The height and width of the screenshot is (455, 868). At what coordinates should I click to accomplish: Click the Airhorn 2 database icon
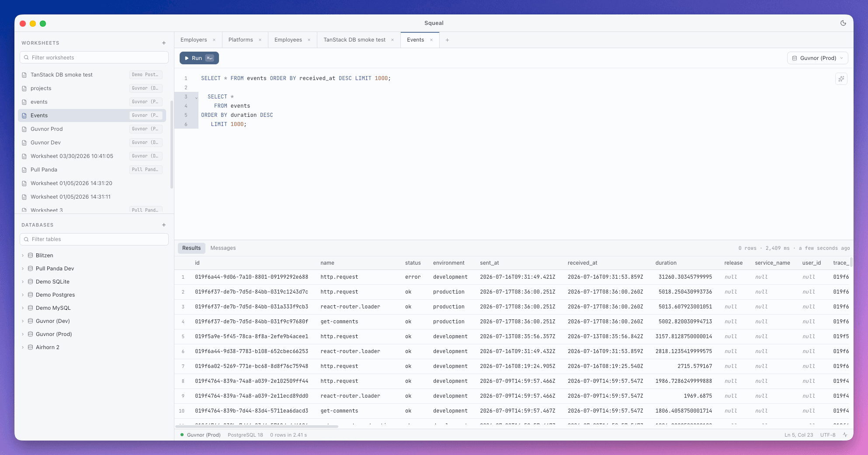coord(31,347)
